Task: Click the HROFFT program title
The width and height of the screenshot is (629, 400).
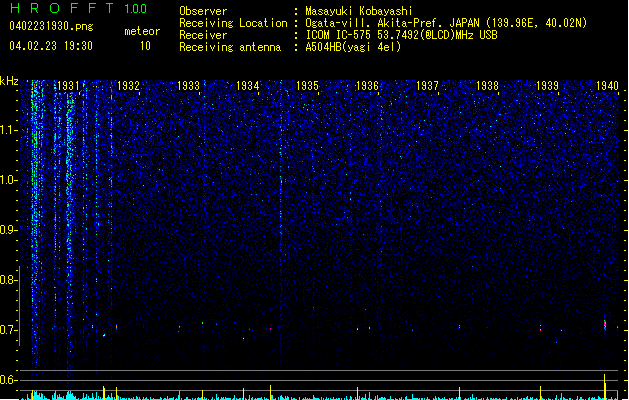Action: point(61,8)
